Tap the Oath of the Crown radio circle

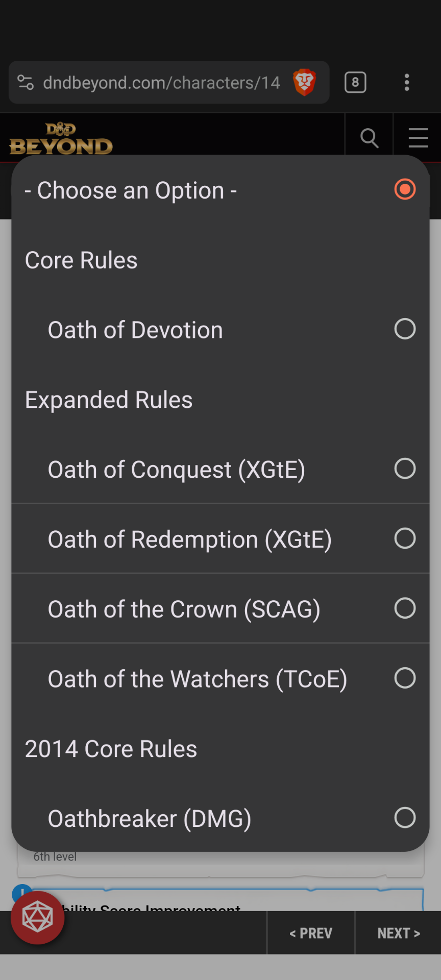coord(405,608)
